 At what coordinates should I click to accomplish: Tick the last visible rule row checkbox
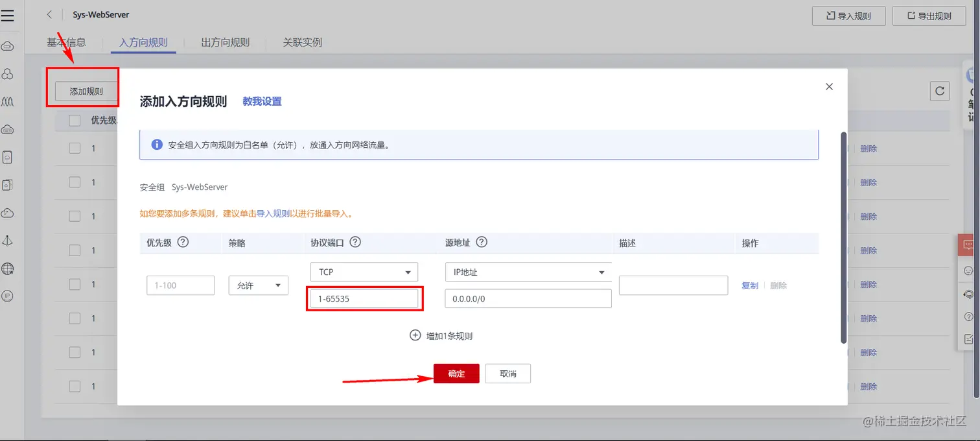(75, 386)
